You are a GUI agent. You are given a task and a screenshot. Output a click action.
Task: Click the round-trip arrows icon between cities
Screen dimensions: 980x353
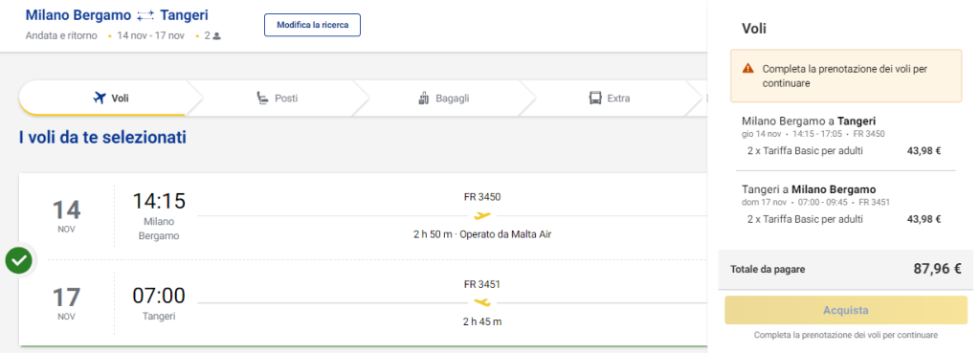pos(145,15)
